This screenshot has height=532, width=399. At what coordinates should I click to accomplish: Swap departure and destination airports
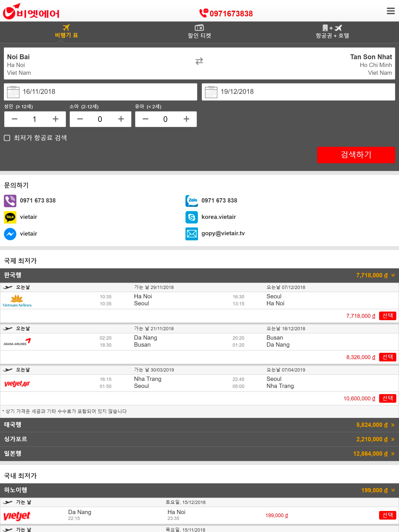(x=199, y=61)
